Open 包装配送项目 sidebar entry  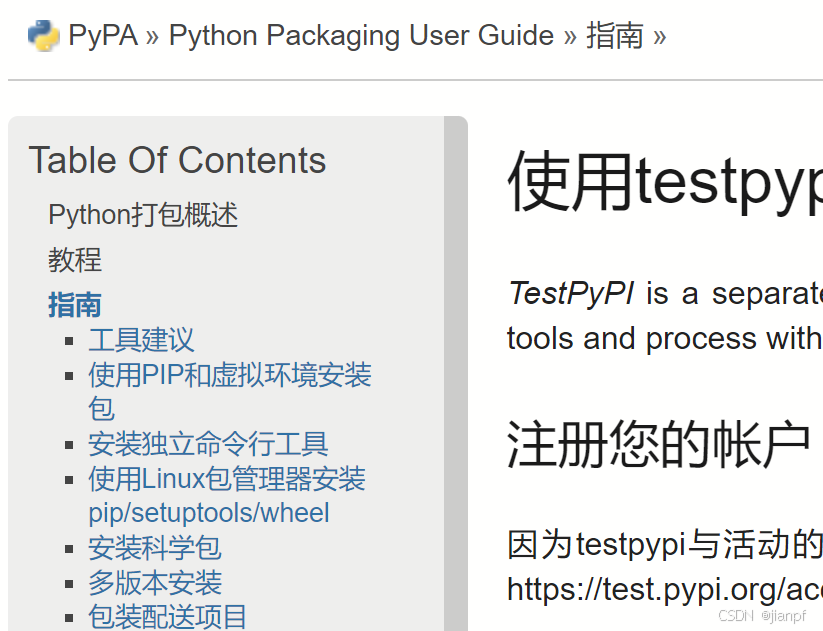tap(167, 617)
